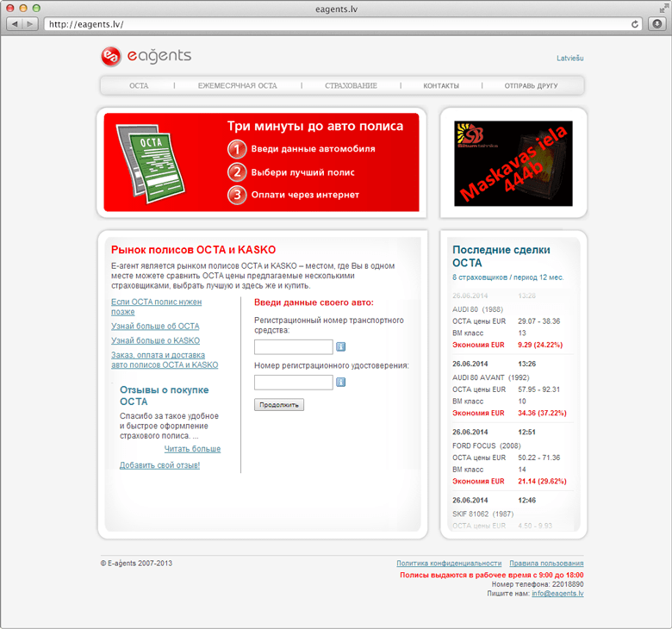Click the info@eagents.lv email link
Viewport: 672px width, 629px height.
(x=557, y=594)
